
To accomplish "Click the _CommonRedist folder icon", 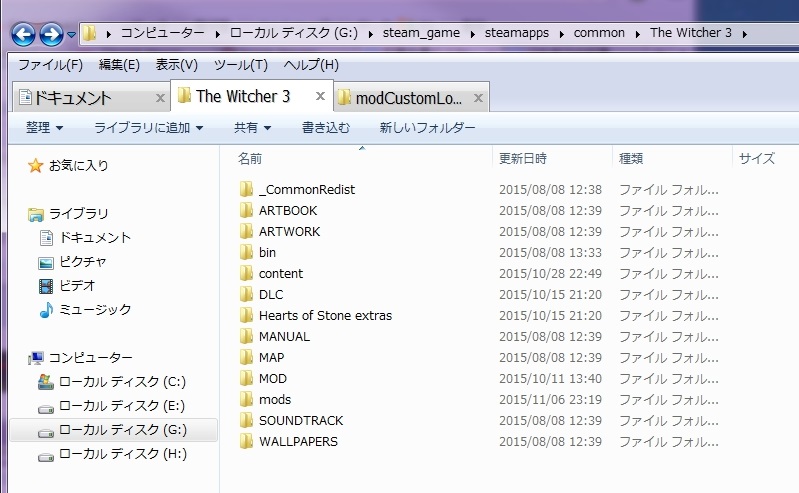I will tap(246, 189).
